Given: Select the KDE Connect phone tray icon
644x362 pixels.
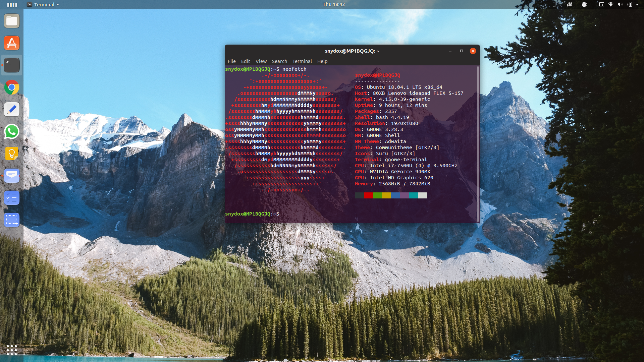Looking at the screenshot, I should (554, 5).
